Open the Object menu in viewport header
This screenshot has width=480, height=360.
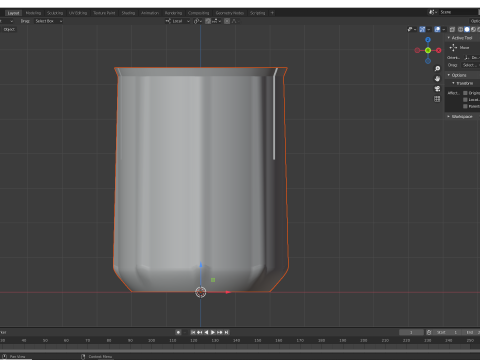coord(9,29)
